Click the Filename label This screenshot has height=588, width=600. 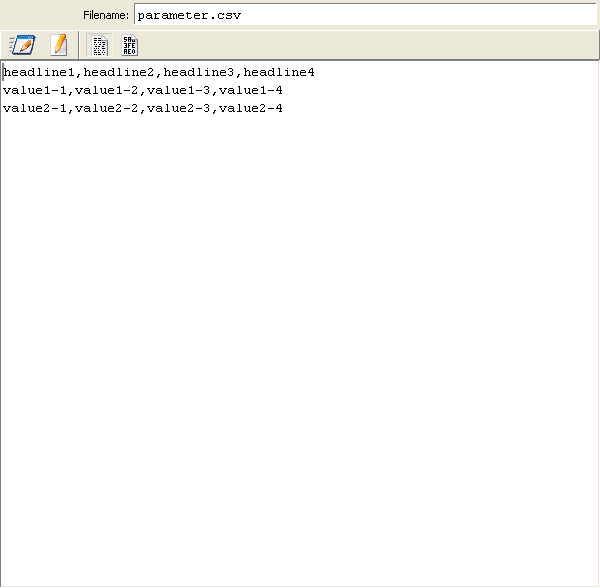(105, 15)
